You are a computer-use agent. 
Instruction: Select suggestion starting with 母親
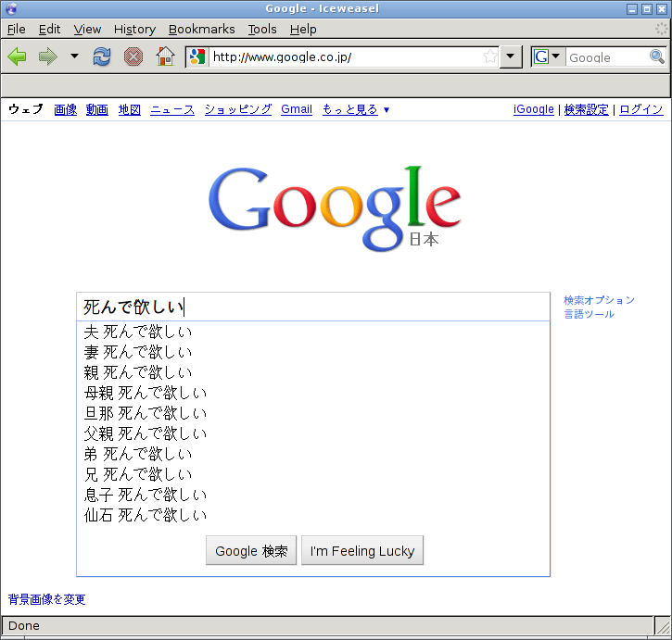[313, 393]
